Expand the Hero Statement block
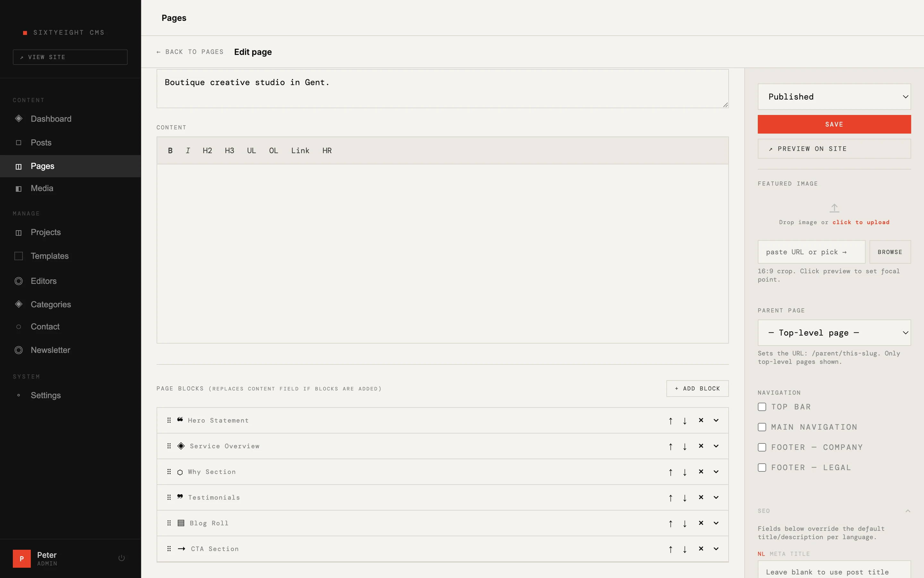 pyautogui.click(x=716, y=421)
